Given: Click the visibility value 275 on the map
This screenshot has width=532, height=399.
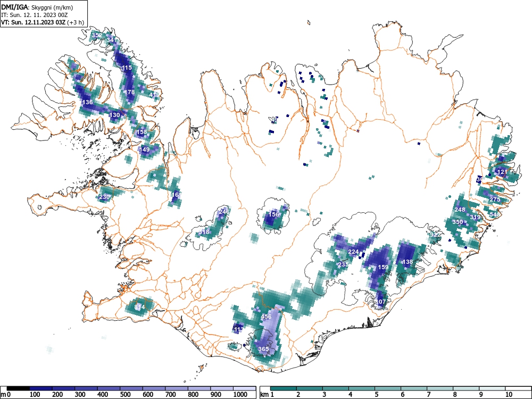Looking at the screenshot, I should 495,199.
